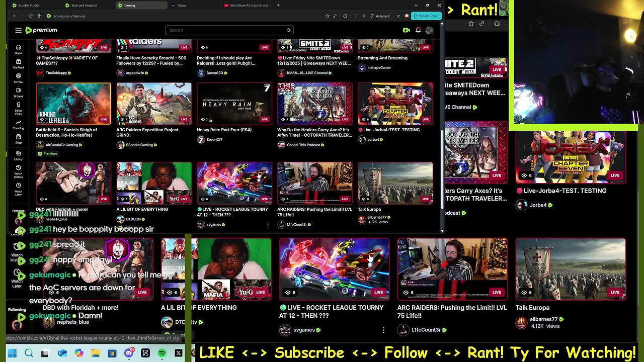Open channel crgoodw1n
Screen dimensions: 644x362
tap(135, 73)
